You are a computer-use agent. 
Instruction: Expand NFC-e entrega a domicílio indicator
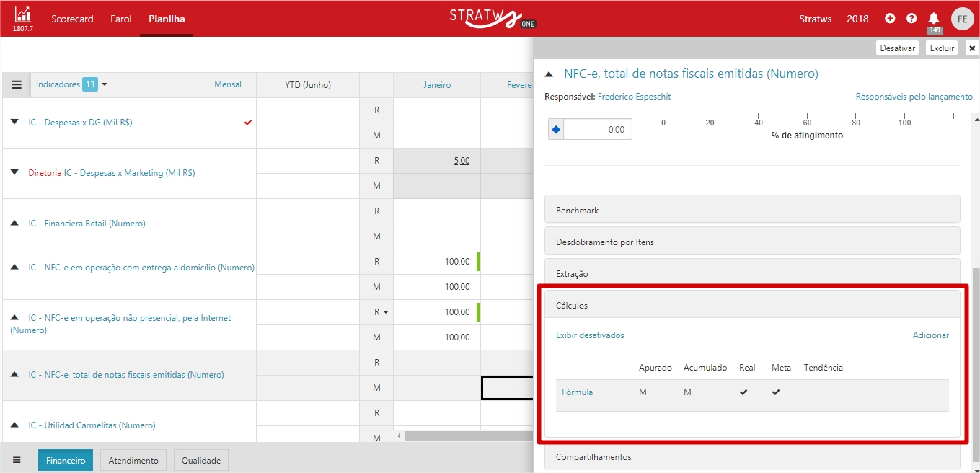pos(14,267)
